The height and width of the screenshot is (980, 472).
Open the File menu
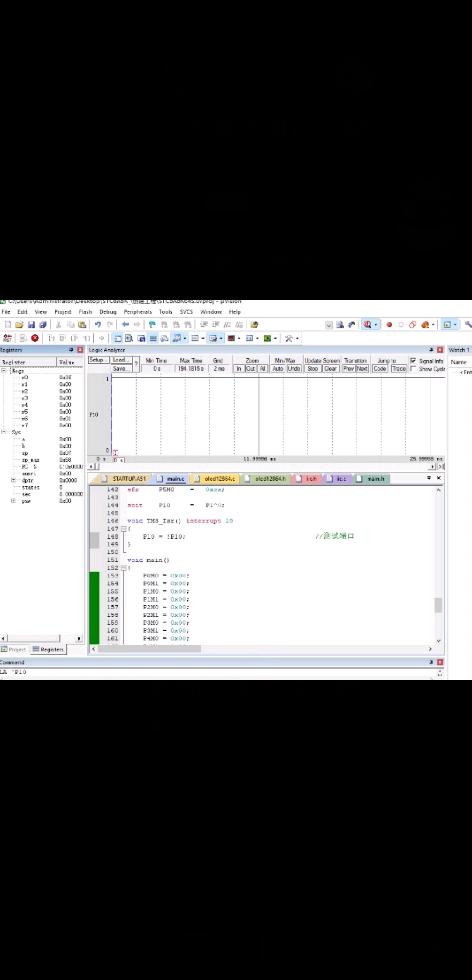click(6, 312)
